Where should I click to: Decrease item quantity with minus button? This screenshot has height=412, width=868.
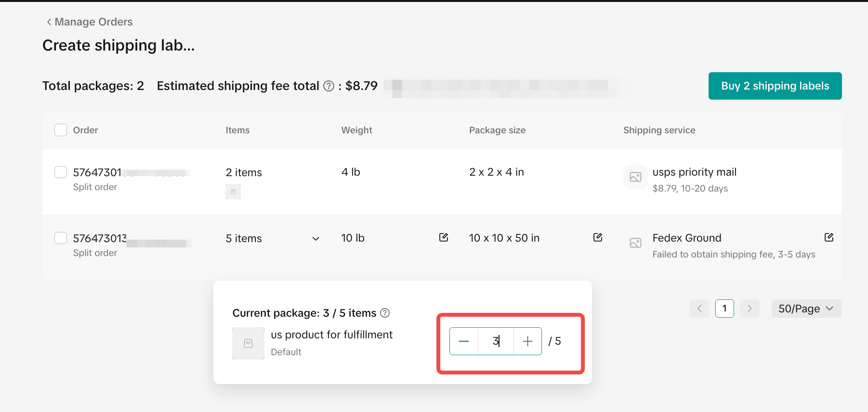464,341
